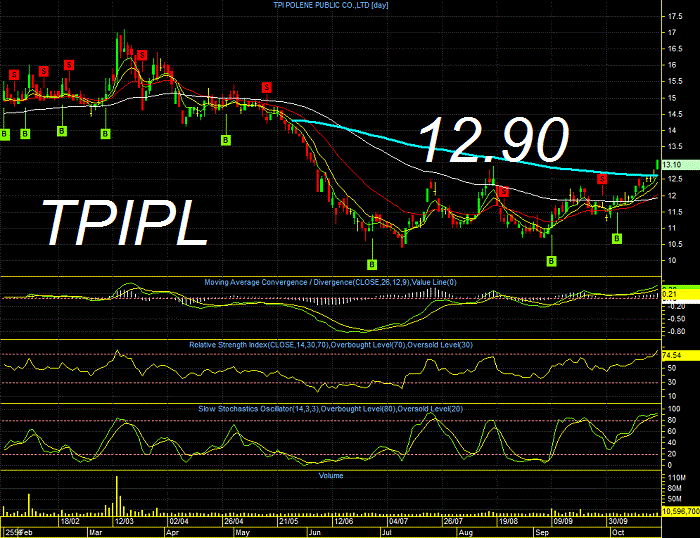This screenshot has width=700, height=538.
Task: Click the 12/06 date label on the time axis
Action: pos(343,521)
